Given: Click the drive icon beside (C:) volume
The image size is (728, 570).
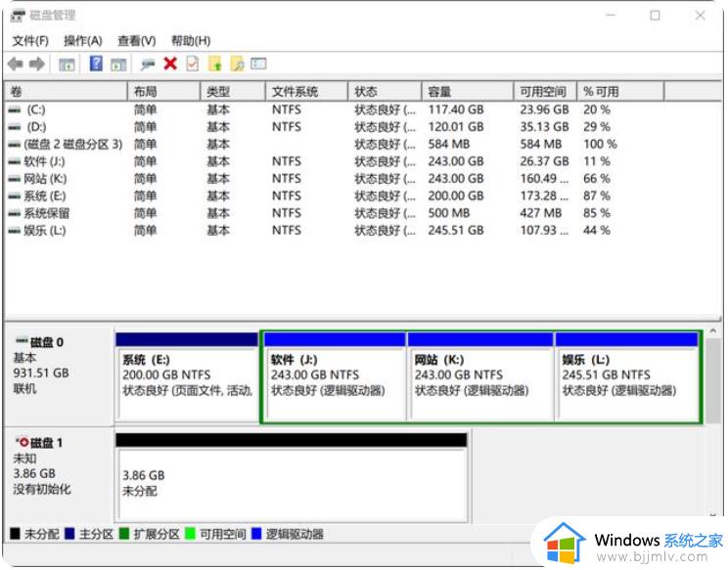Looking at the screenshot, I should (x=15, y=110).
